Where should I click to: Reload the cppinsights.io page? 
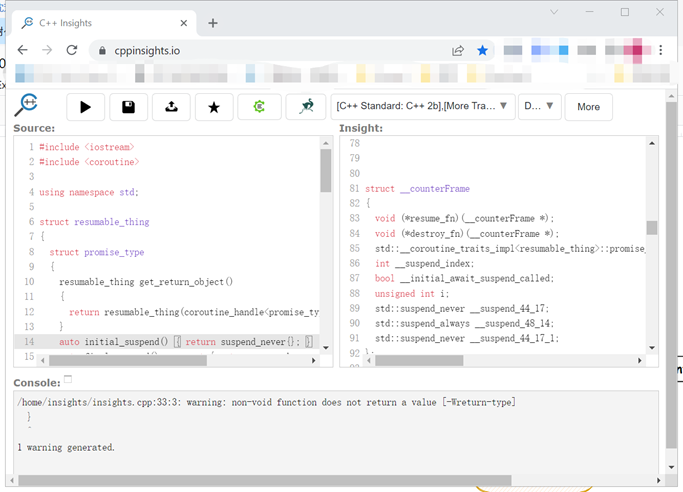(x=73, y=50)
